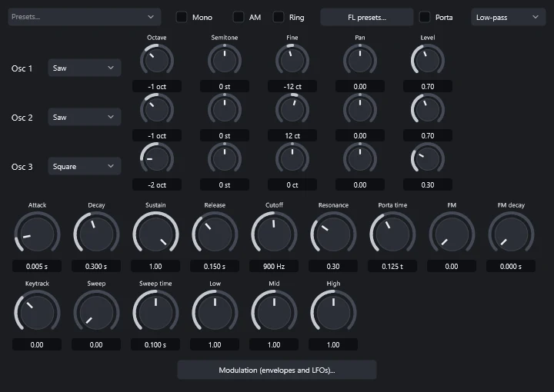Click Sweep time value 0.100 s

(x=155, y=344)
